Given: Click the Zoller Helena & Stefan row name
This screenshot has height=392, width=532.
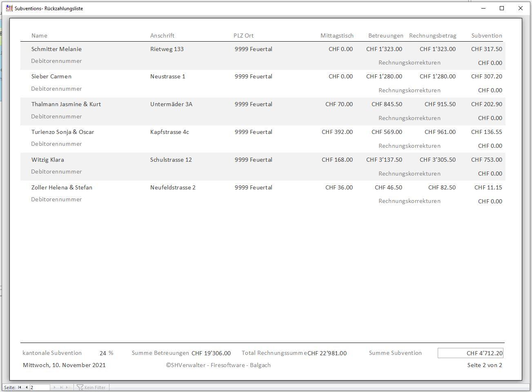Looking at the screenshot, I should tap(62, 187).
